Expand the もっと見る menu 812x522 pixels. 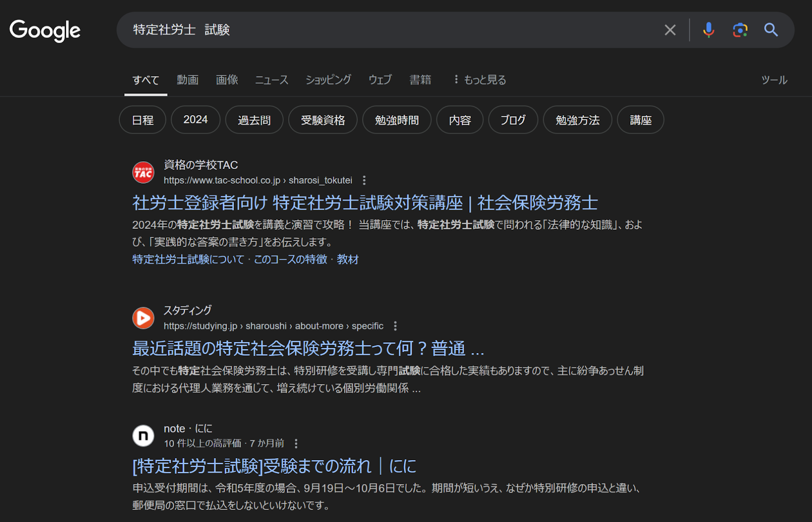pyautogui.click(x=480, y=80)
